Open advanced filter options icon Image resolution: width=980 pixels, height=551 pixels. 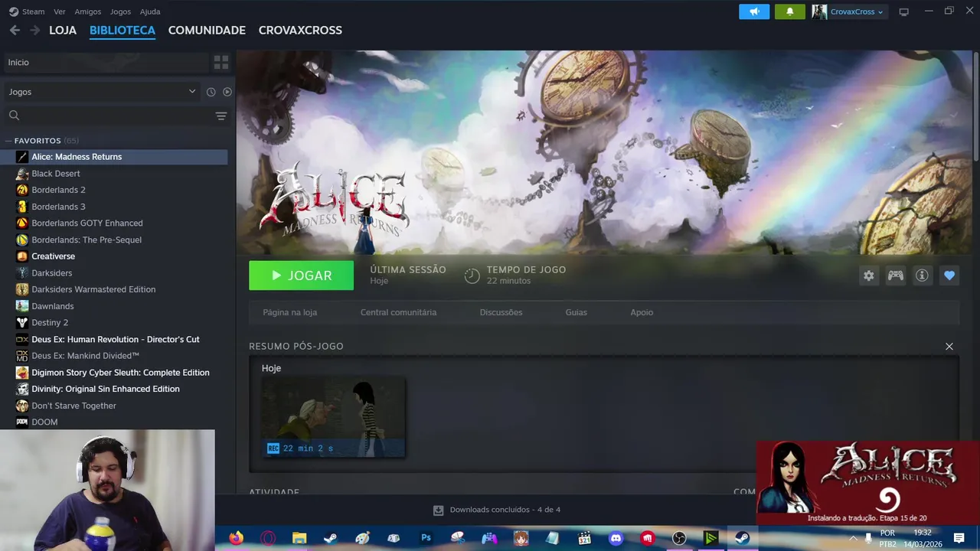[x=221, y=116]
